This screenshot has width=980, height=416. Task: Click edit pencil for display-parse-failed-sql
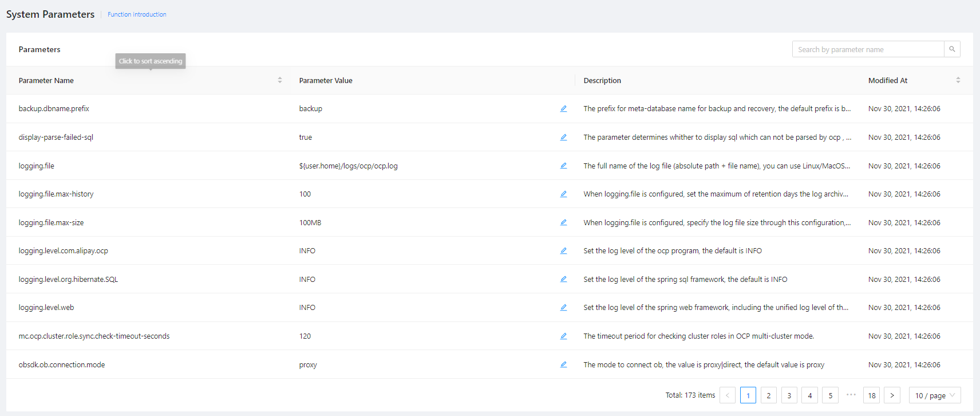(x=563, y=138)
